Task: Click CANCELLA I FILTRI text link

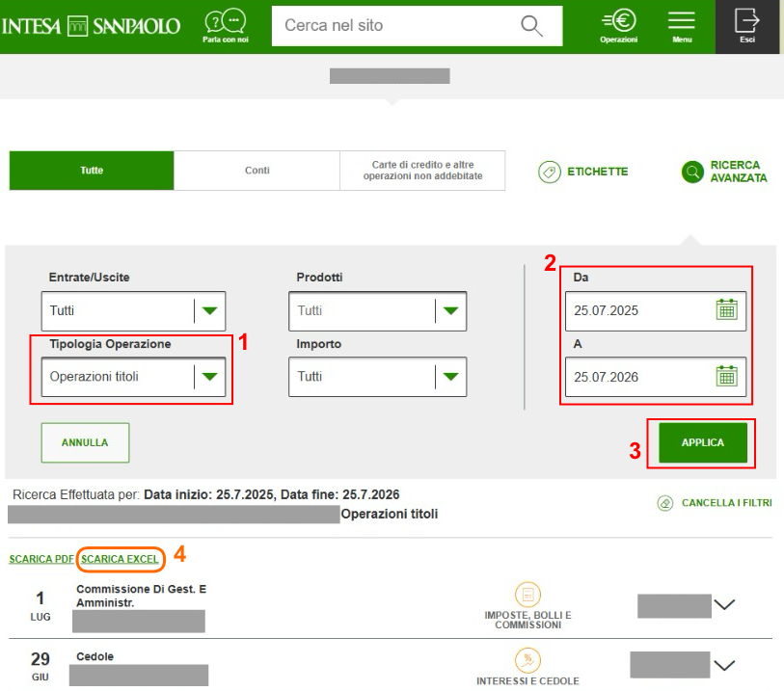Action: point(726,503)
